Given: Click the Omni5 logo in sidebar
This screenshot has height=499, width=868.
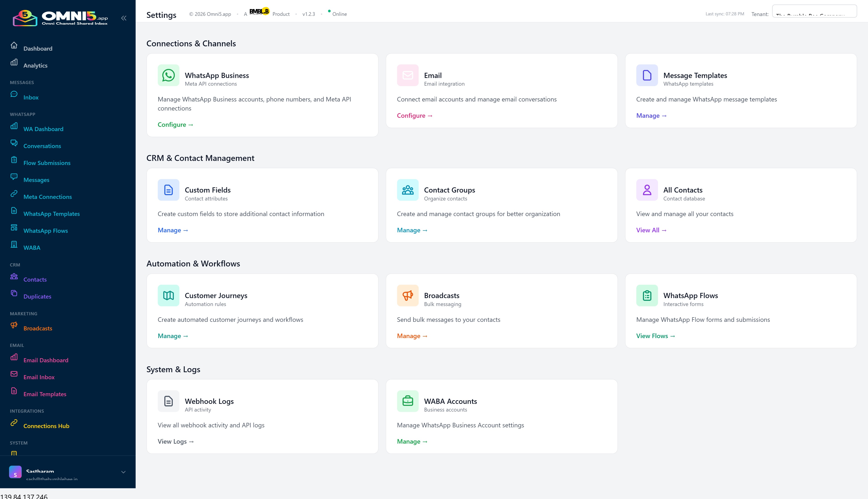Looking at the screenshot, I should tap(60, 18).
